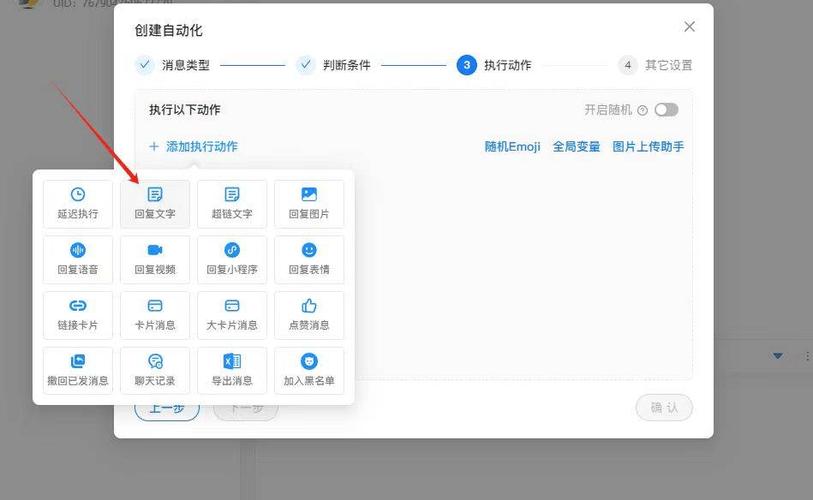The height and width of the screenshot is (500, 813).
Task: Choose the 回复文字 action tile
Action: coord(155,204)
